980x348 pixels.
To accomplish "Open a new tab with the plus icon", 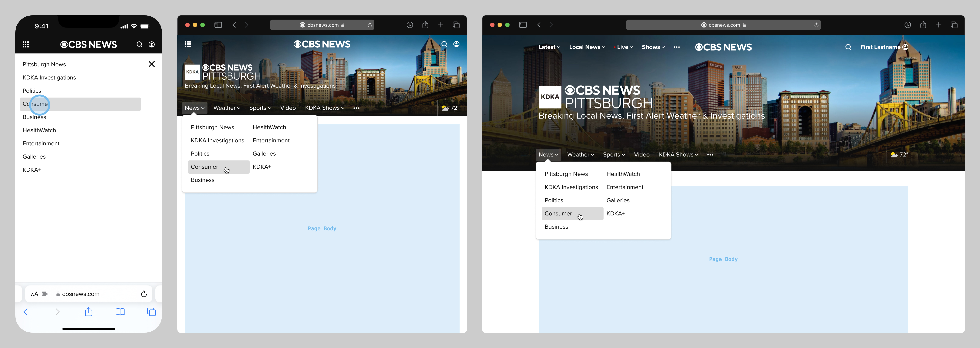I will [441, 25].
